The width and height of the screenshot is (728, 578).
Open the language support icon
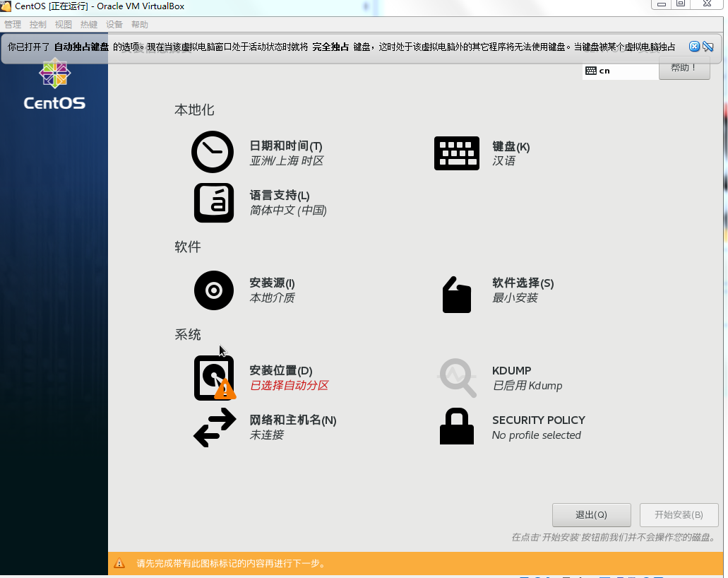213,203
